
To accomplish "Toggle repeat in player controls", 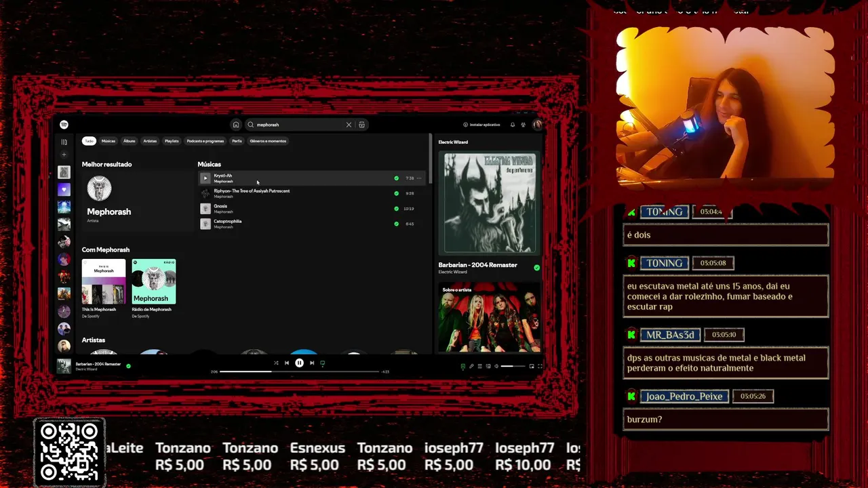I will tap(323, 363).
